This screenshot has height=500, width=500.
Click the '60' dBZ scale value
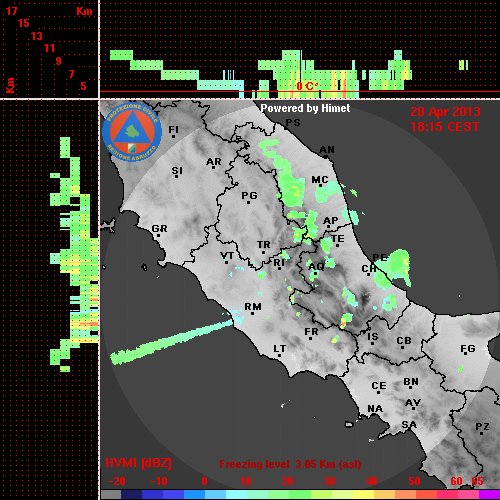(456, 481)
